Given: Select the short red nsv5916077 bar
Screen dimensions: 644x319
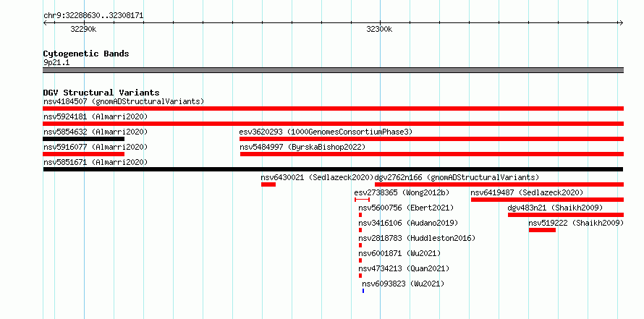Looking at the screenshot, I should pyautogui.click(x=83, y=154).
